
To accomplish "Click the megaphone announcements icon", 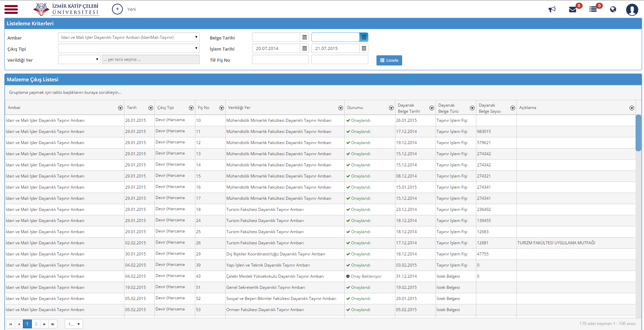I will 552,9.
